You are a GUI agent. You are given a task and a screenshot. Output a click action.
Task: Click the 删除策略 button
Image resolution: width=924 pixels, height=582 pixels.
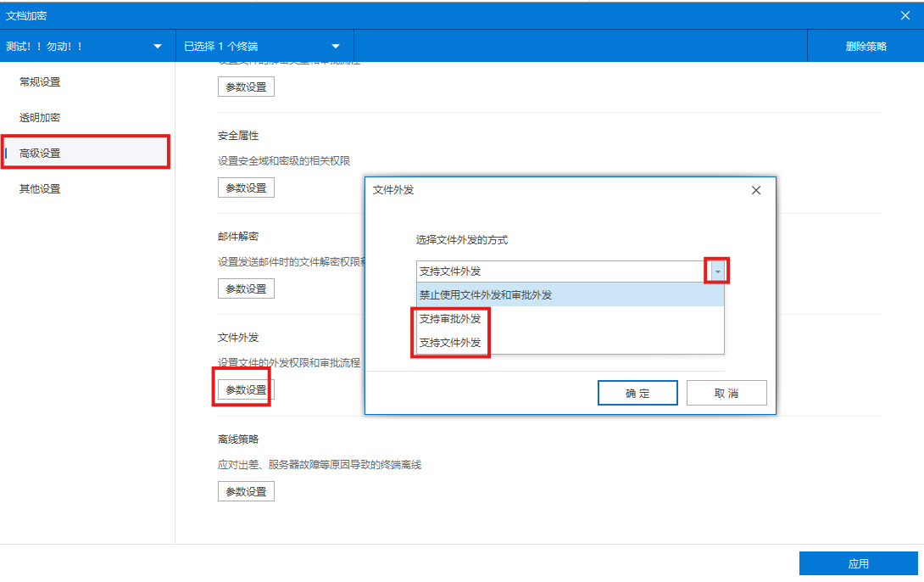pos(865,47)
